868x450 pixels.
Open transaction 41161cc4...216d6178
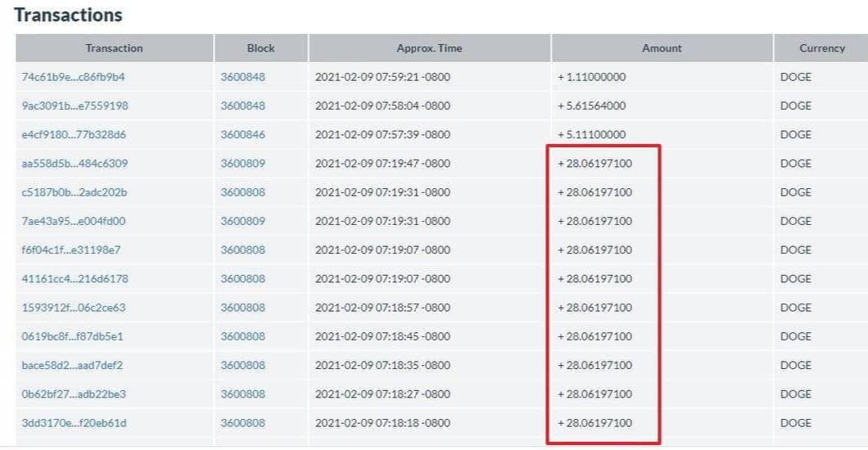(x=75, y=278)
